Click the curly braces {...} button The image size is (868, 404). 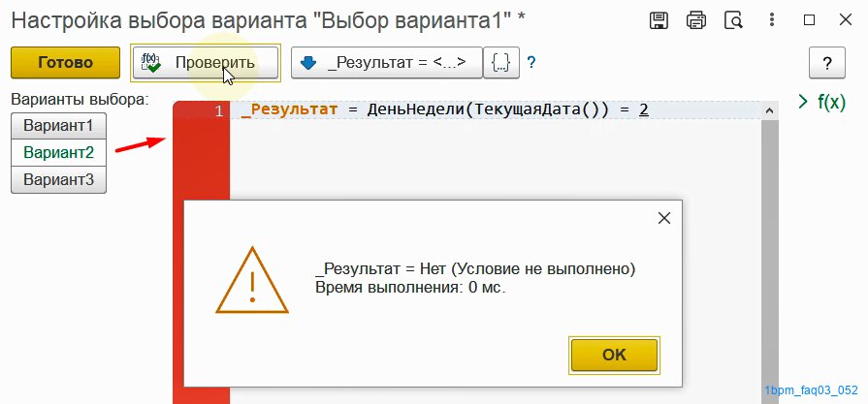click(501, 62)
